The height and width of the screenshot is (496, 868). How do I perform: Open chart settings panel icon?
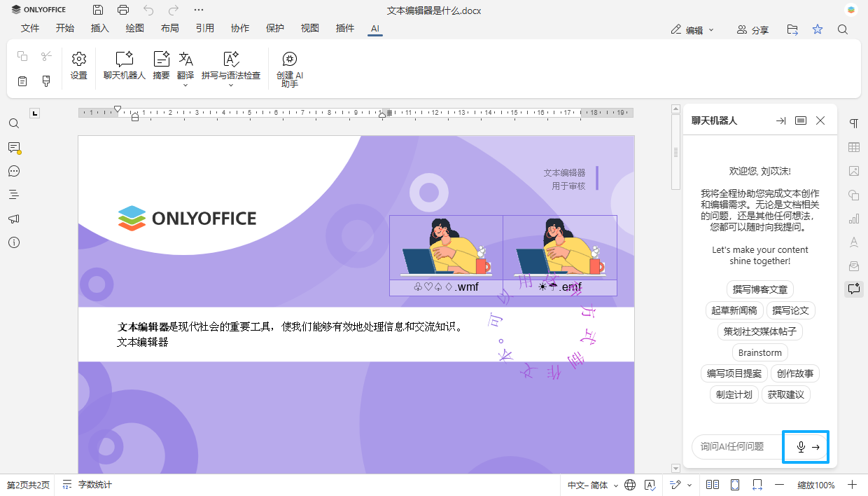pyautogui.click(x=854, y=219)
